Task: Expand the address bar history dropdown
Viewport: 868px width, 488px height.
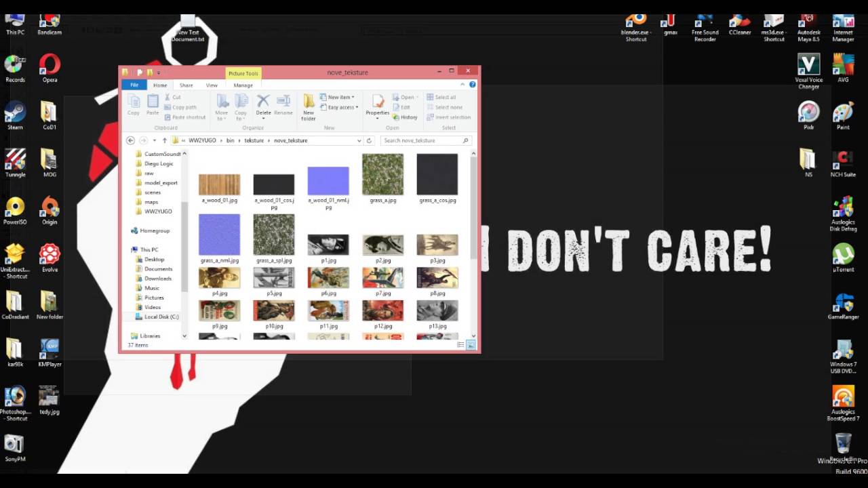Action: 359,140
